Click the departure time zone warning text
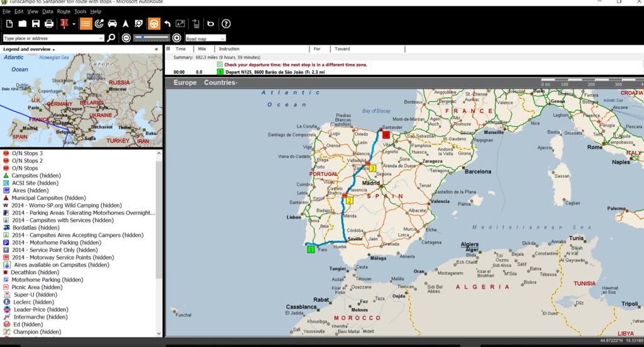 pos(296,65)
